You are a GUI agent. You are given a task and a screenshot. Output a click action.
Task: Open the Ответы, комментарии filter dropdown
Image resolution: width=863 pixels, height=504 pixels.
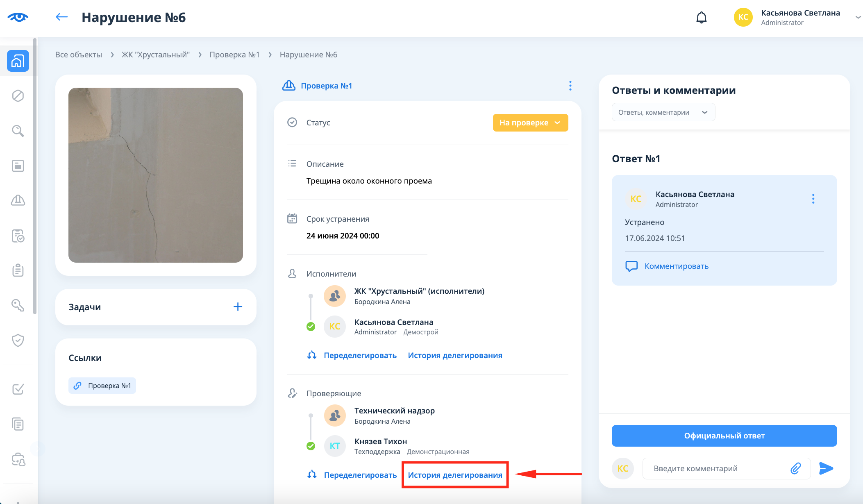tap(663, 112)
